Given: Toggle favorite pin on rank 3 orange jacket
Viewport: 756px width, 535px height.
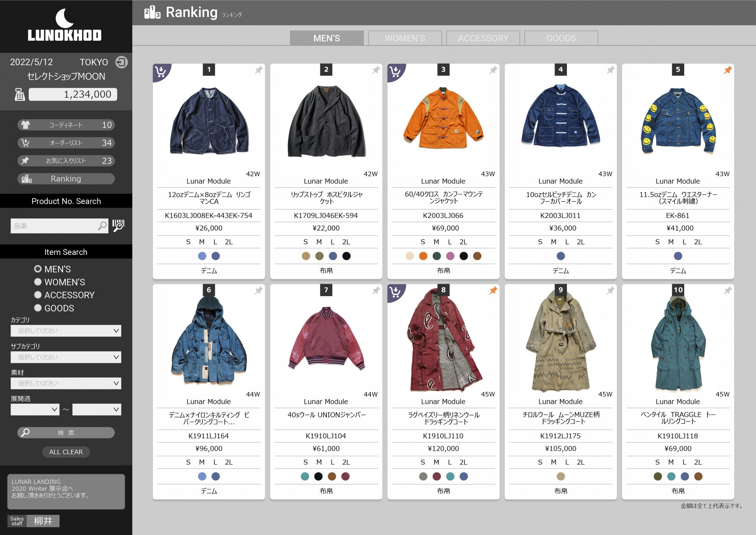Looking at the screenshot, I should (493, 70).
